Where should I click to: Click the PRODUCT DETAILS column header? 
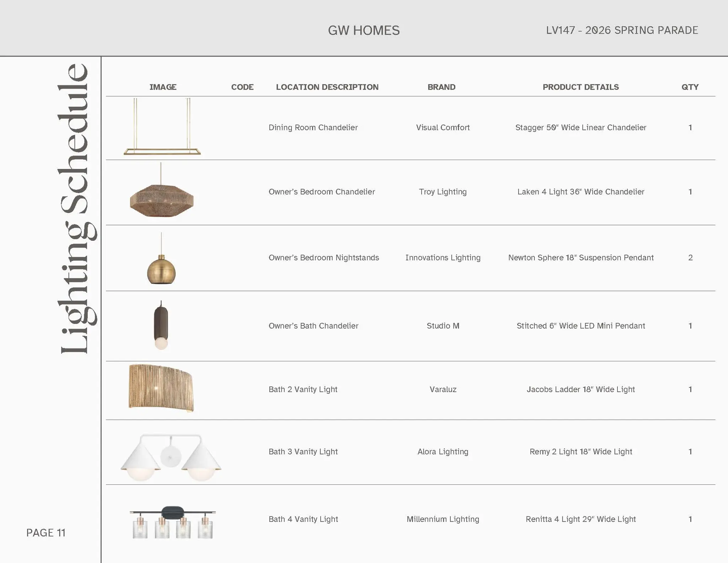pyautogui.click(x=580, y=87)
